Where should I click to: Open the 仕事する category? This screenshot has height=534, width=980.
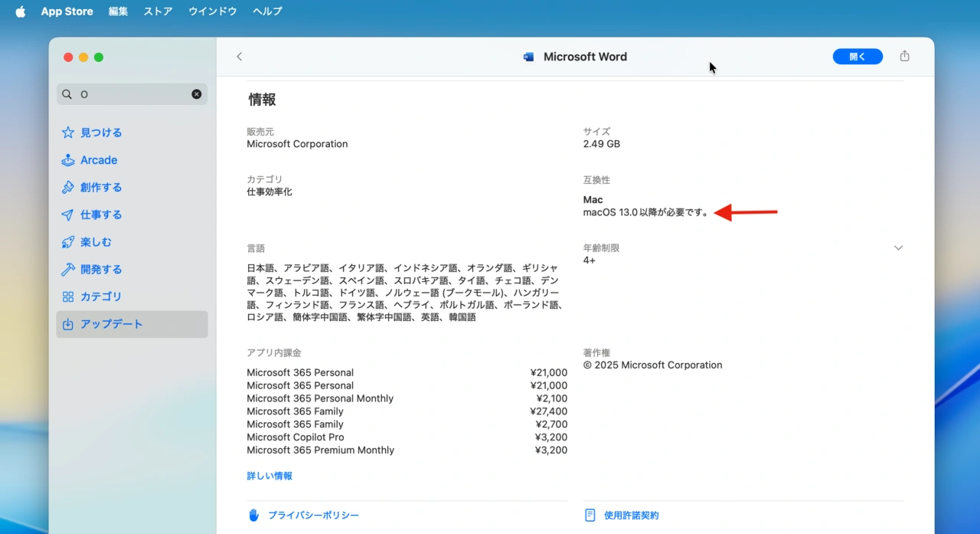point(100,215)
